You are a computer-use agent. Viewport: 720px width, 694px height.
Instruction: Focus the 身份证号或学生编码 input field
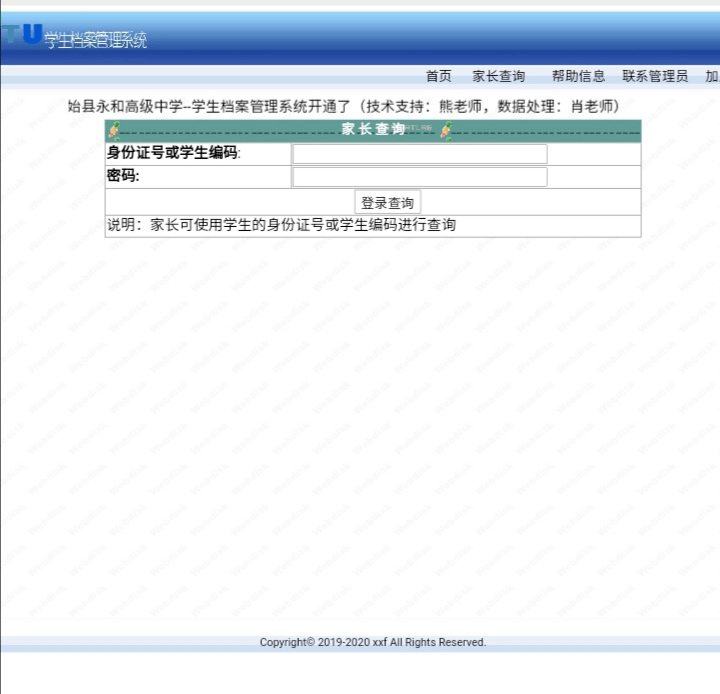pos(420,154)
